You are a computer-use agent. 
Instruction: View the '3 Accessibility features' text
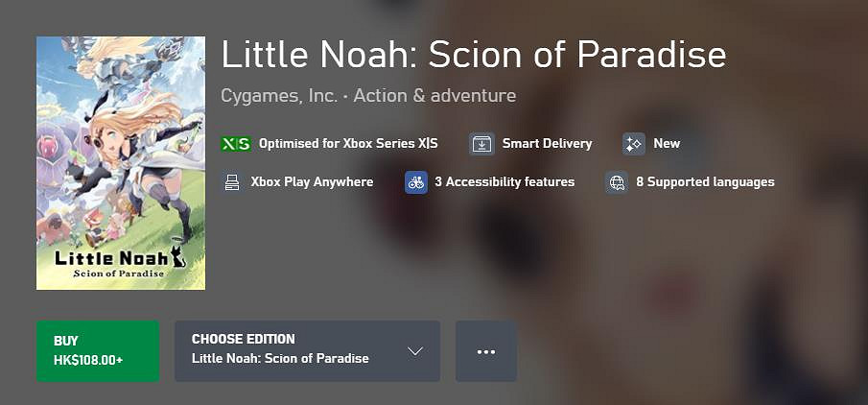504,181
